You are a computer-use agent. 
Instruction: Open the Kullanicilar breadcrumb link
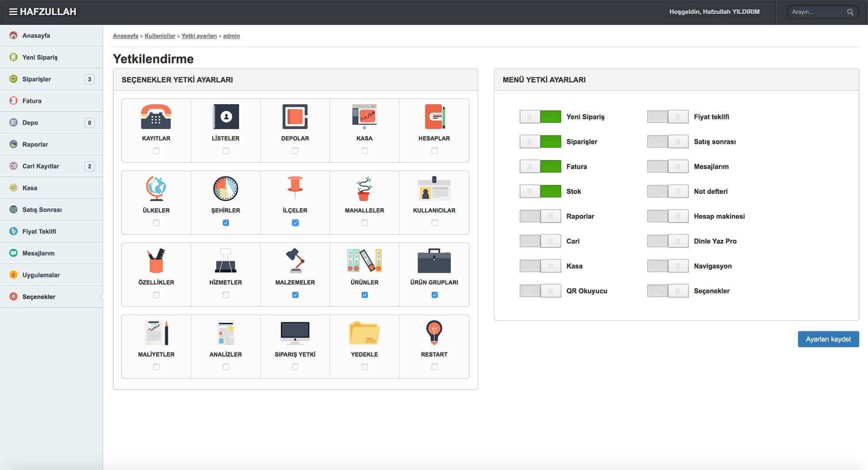pyautogui.click(x=160, y=36)
